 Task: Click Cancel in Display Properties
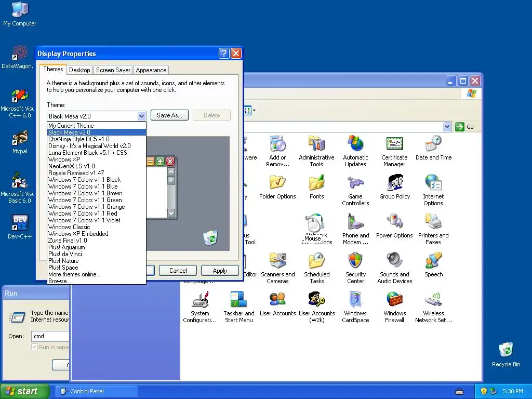click(178, 270)
